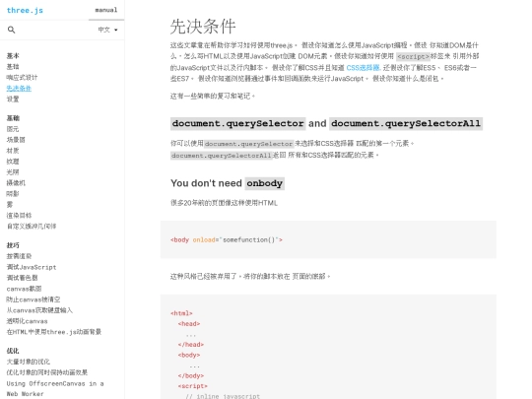The image size is (532, 399).
Task: Open Using OffscreenCanvas in a Web Worker
Action: (55, 388)
